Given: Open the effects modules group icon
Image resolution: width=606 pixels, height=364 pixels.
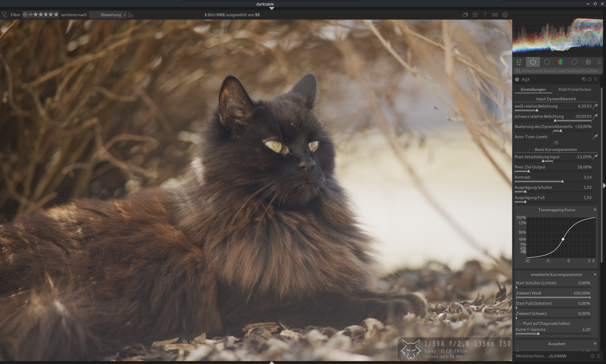Looking at the screenshot, I should pyautogui.click(x=588, y=62).
